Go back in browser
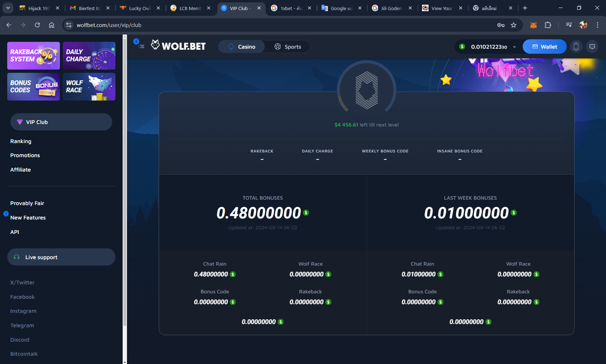The width and height of the screenshot is (606, 364). [9, 25]
